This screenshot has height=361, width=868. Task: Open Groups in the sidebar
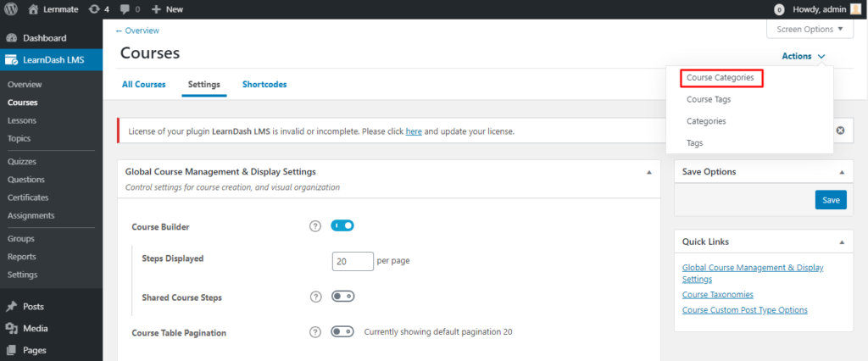pos(21,239)
